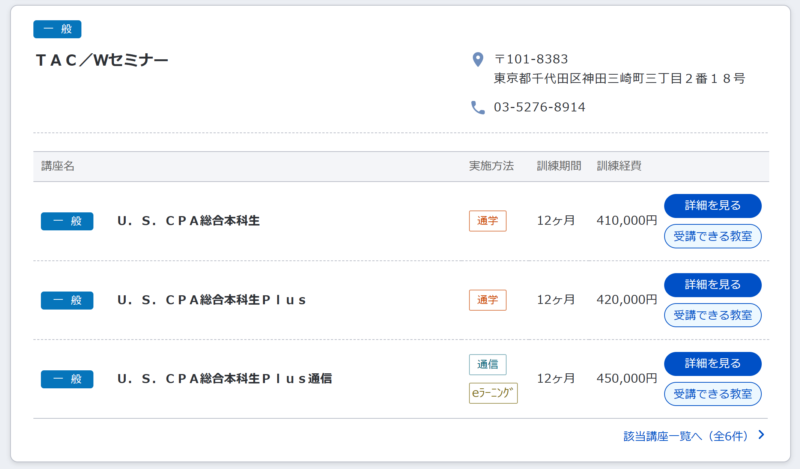Click the 通学 tag in first course row

[488, 221]
